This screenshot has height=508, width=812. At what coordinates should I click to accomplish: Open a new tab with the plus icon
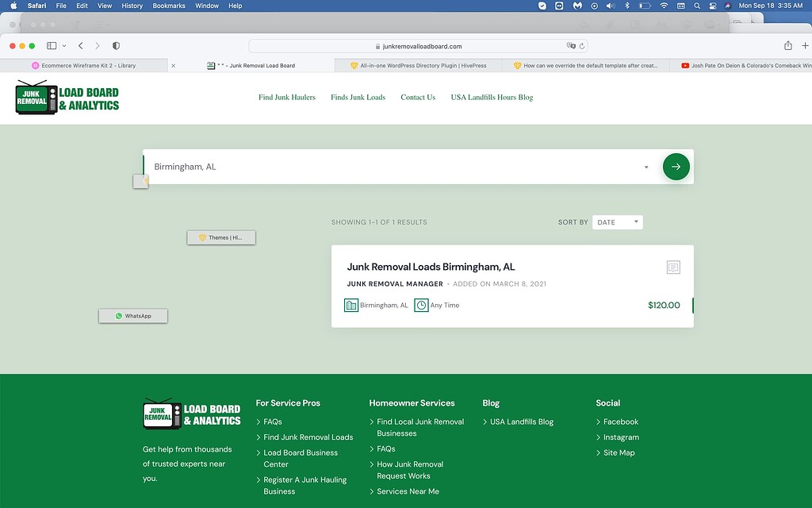click(805, 45)
